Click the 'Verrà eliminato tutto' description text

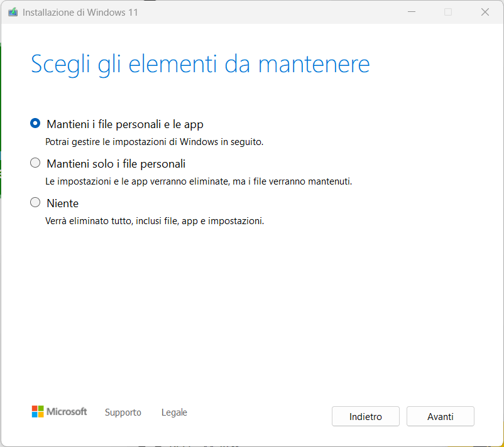tap(155, 221)
